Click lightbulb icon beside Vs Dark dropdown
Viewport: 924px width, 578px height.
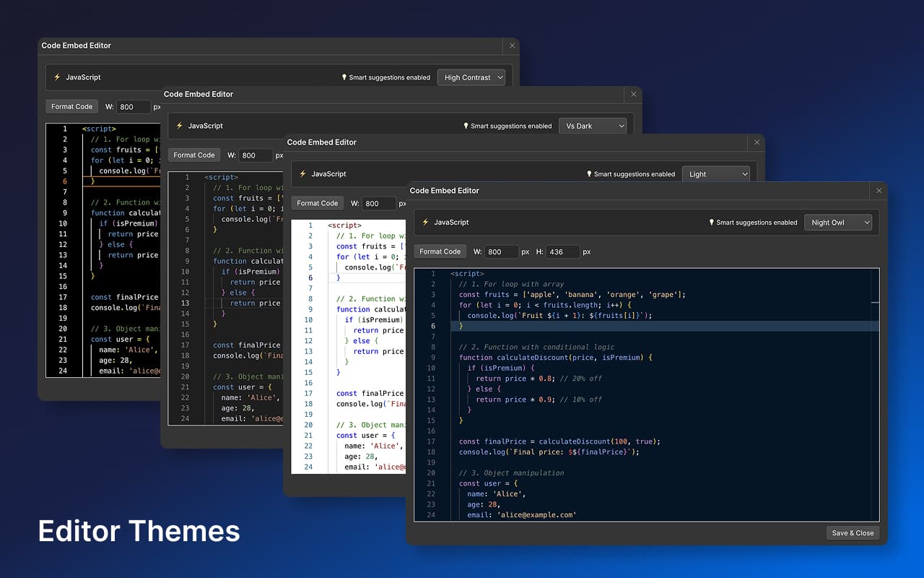466,126
